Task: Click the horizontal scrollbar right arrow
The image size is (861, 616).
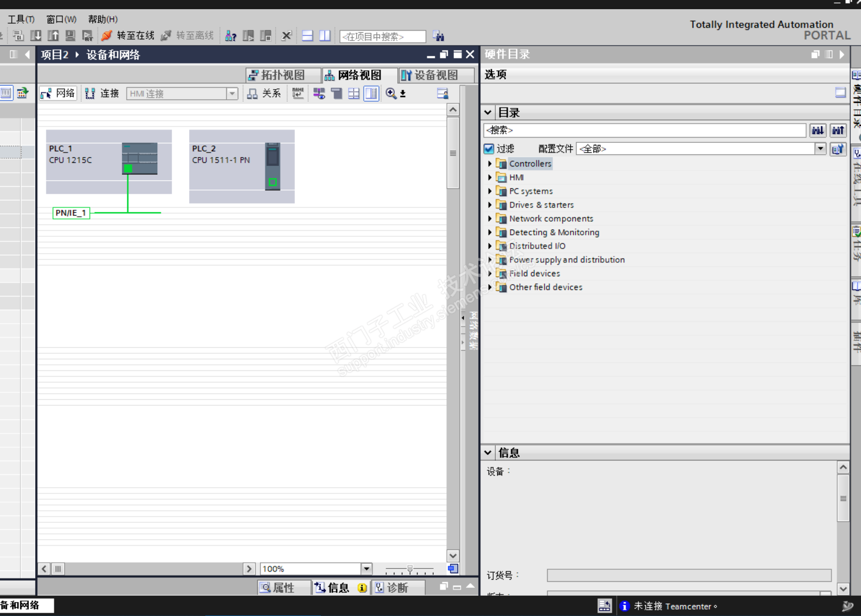Action: [x=249, y=569]
